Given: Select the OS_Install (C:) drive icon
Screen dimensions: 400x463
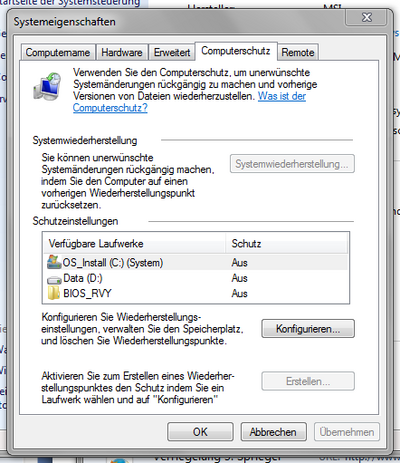Looking at the screenshot, I should [54, 262].
